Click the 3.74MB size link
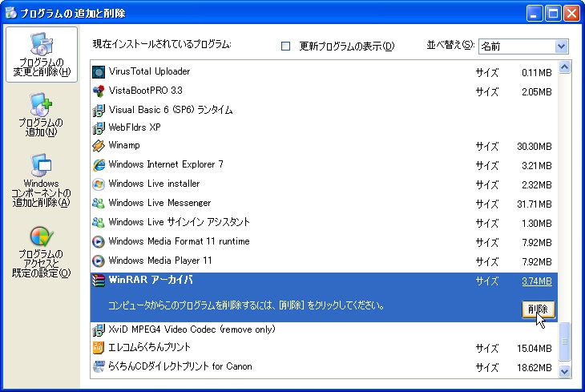Image resolution: width=585 pixels, height=392 pixels. click(536, 281)
